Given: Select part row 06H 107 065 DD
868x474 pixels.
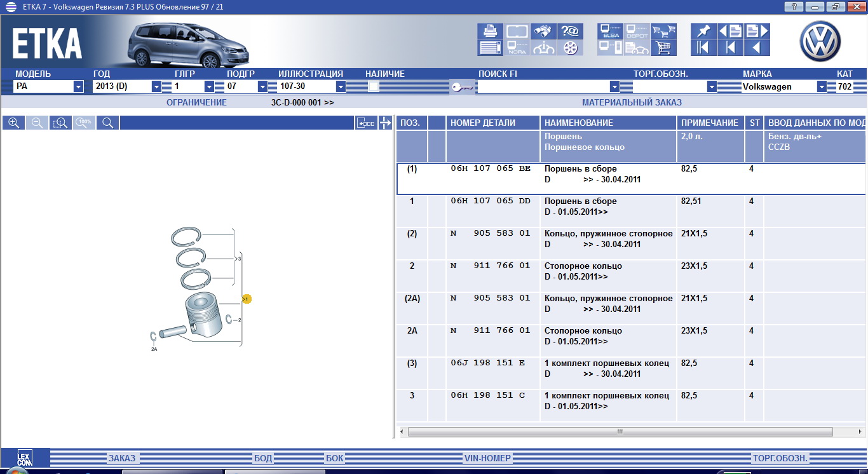Looking at the screenshot, I should pos(632,211).
